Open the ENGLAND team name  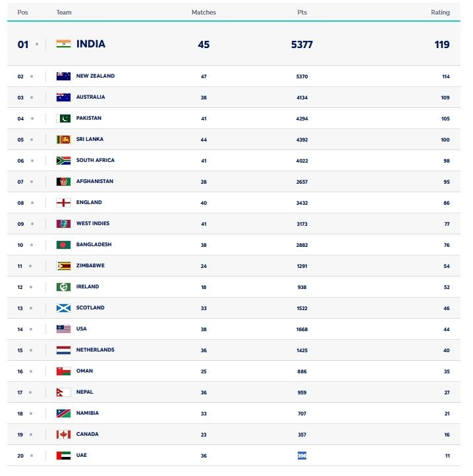pyautogui.click(x=89, y=202)
